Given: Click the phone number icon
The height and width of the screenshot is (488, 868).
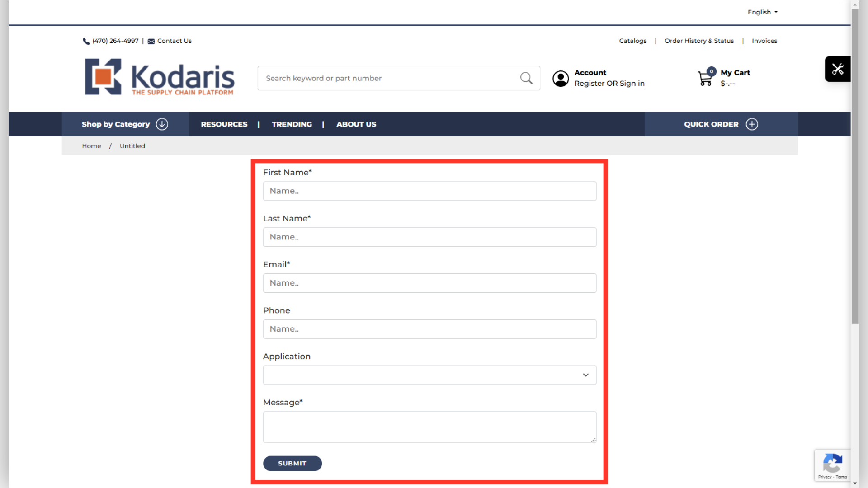Looking at the screenshot, I should pyautogui.click(x=86, y=41).
